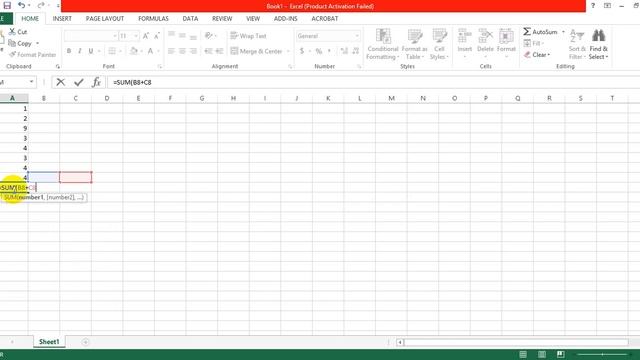The height and width of the screenshot is (360, 640).
Task: Open Format as Table gallery
Action: [415, 44]
